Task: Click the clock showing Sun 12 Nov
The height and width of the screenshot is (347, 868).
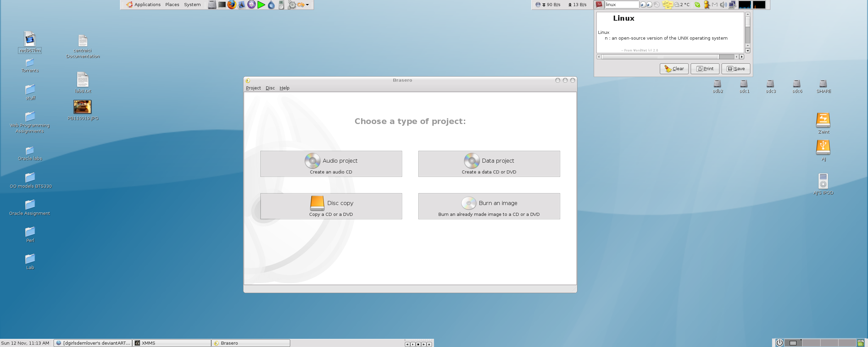Action: point(25,343)
